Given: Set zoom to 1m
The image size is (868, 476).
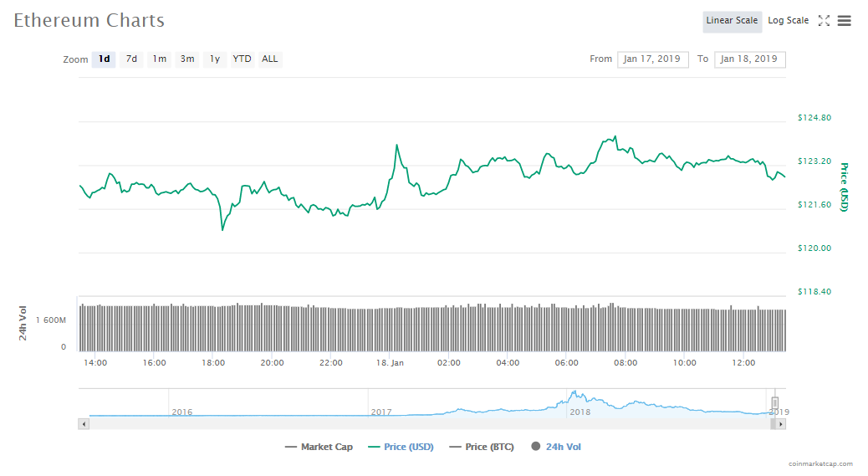Looking at the screenshot, I should (x=159, y=59).
